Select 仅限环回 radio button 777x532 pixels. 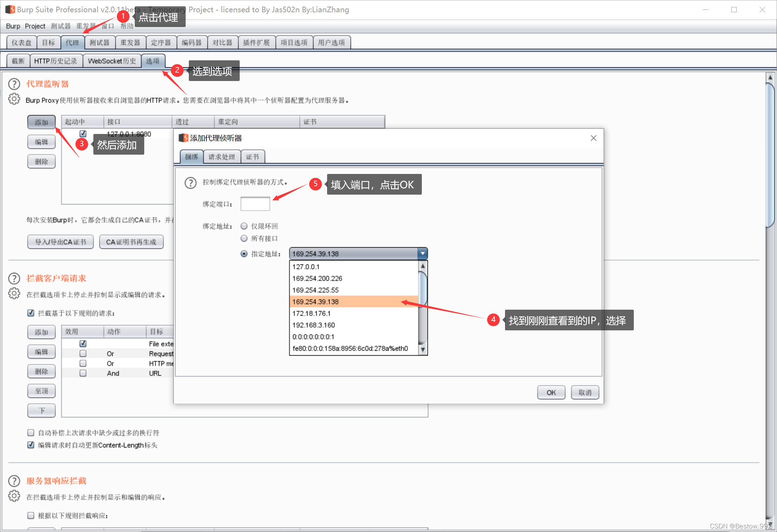click(x=244, y=226)
